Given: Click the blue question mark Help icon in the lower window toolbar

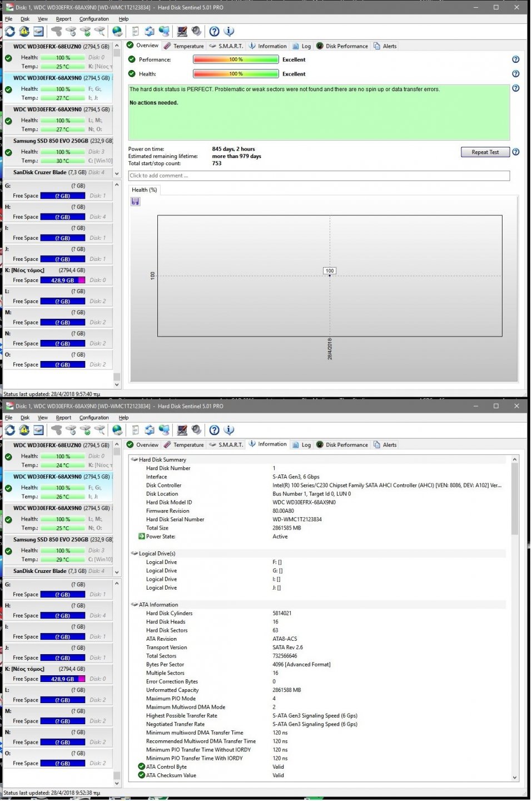Looking at the screenshot, I should point(214,430).
